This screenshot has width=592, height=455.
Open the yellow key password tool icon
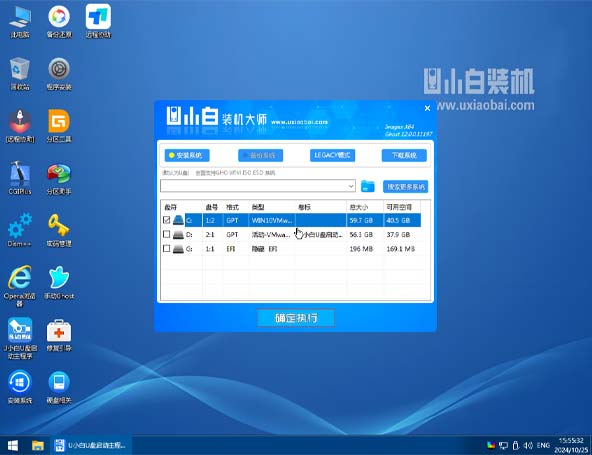pos(59,230)
